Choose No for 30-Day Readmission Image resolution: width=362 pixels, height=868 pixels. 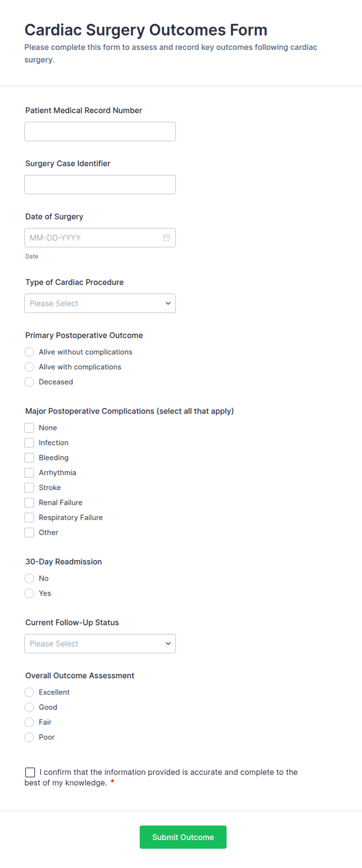click(x=29, y=578)
